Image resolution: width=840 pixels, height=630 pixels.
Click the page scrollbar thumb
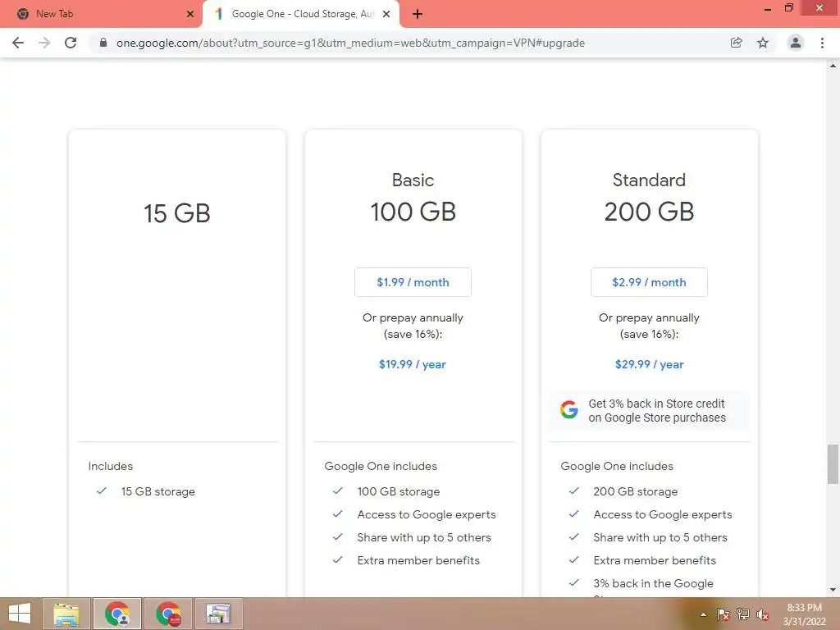[x=833, y=463]
